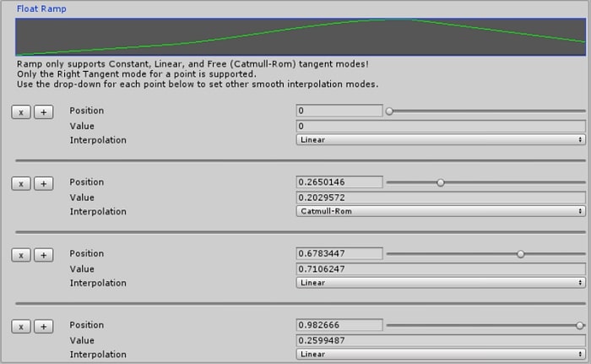Open Interpolation dropdown for the first ramp point
Viewport: 591px width, 364px height.
(x=441, y=139)
